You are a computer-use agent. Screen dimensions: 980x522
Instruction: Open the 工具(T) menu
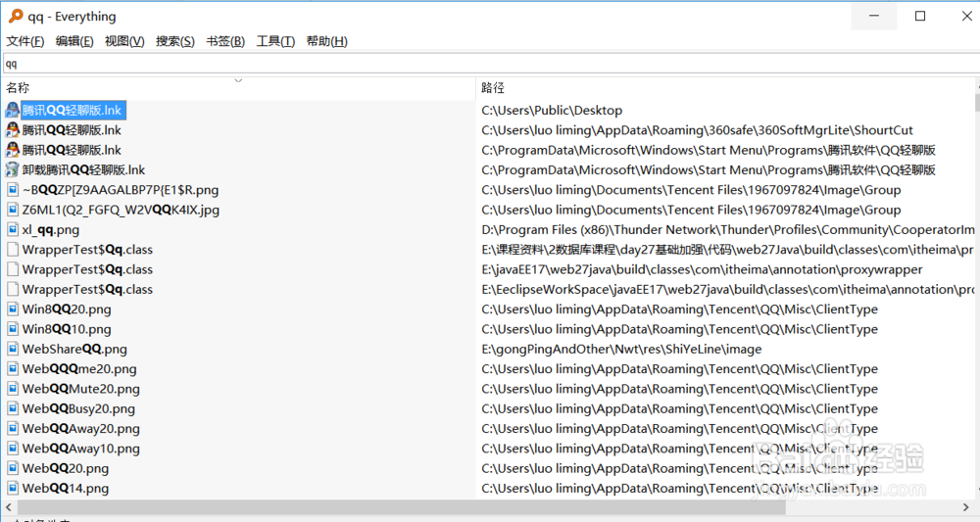[x=275, y=41]
